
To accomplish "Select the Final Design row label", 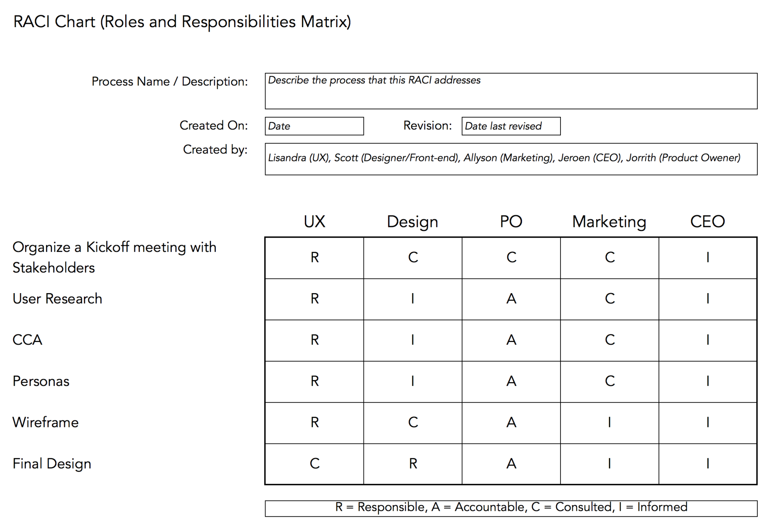I will click(x=52, y=464).
